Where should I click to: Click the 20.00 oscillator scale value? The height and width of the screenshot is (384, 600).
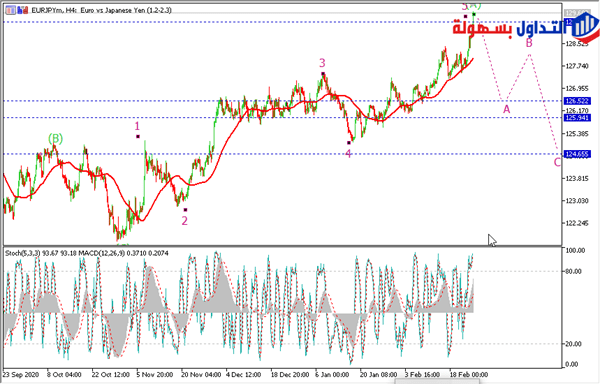click(574, 344)
